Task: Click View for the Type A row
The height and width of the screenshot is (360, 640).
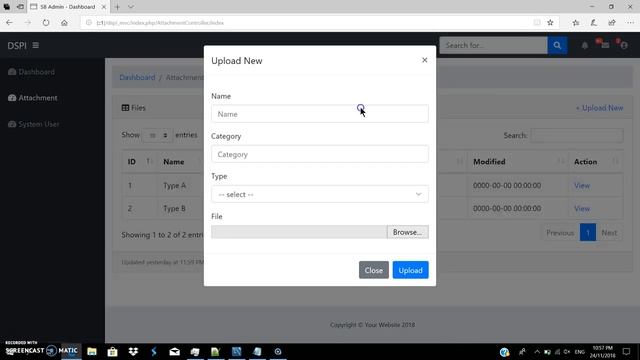Action: coord(582,185)
